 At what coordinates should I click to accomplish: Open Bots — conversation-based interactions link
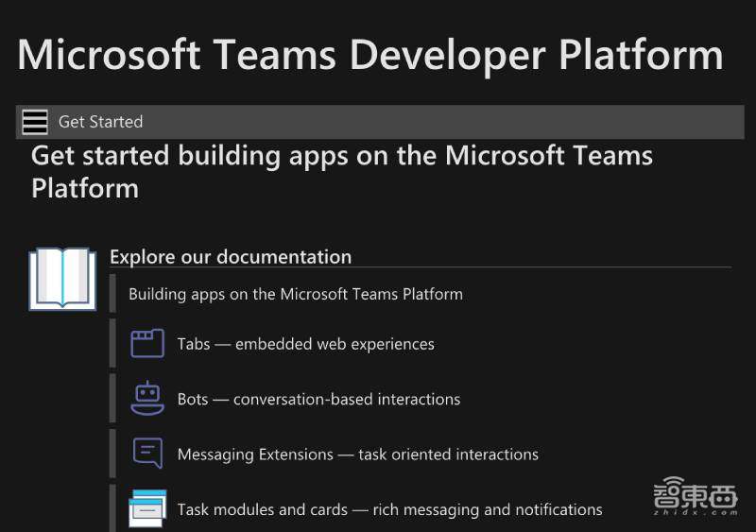coord(318,400)
